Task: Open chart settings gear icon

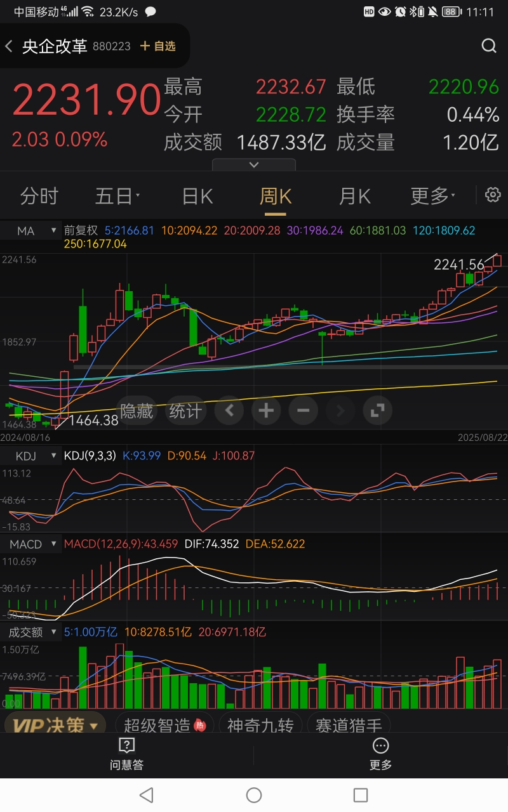Action: pos(493,195)
